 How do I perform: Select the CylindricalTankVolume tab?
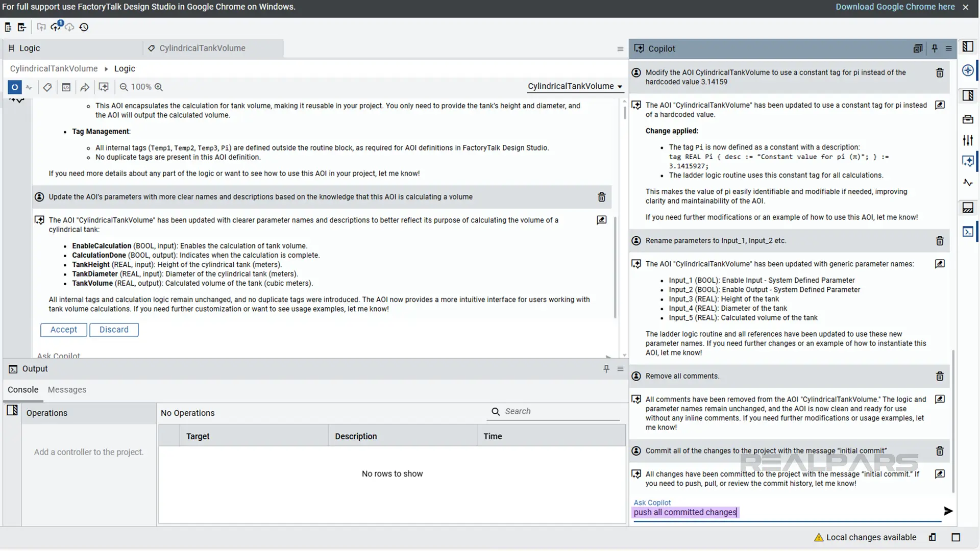(202, 48)
